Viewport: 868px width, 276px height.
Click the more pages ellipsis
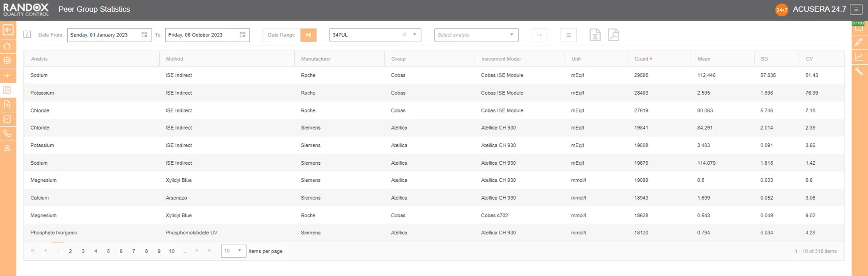click(184, 251)
